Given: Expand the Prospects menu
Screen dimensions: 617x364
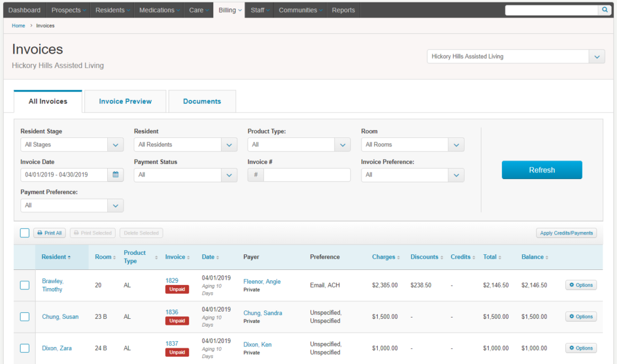Looking at the screenshot, I should point(68,10).
